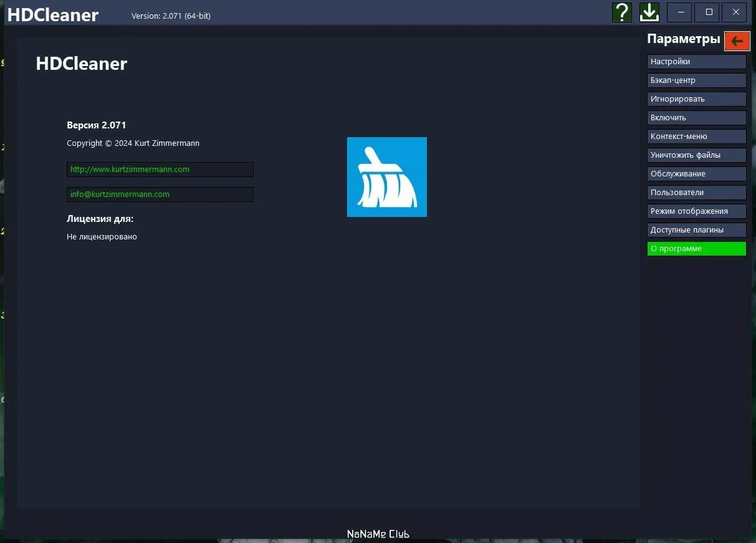Select Обслуживание in the sidebar
The height and width of the screenshot is (543, 756).
point(697,174)
